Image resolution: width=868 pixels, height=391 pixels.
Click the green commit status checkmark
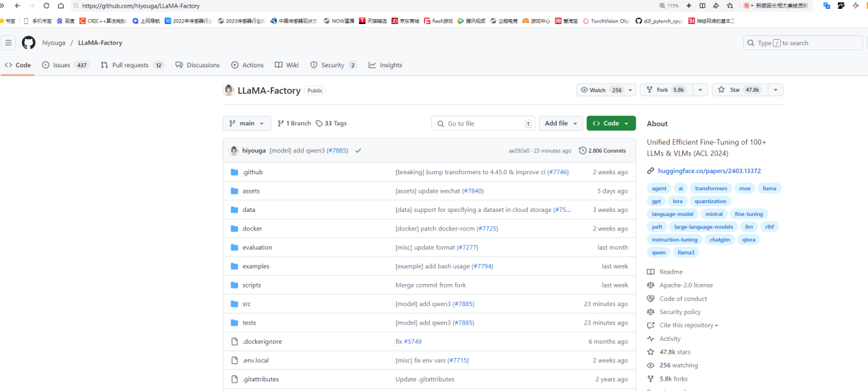[x=358, y=150]
